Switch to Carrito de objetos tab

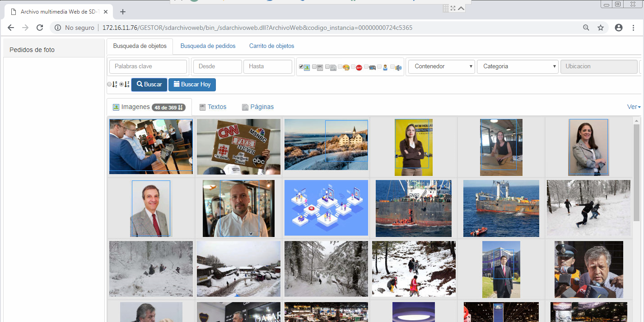point(272,46)
